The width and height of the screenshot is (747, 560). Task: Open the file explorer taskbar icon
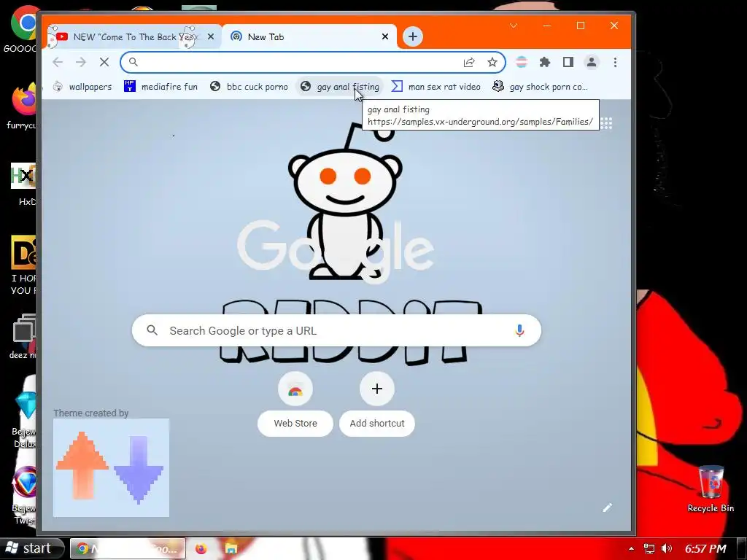point(231,548)
